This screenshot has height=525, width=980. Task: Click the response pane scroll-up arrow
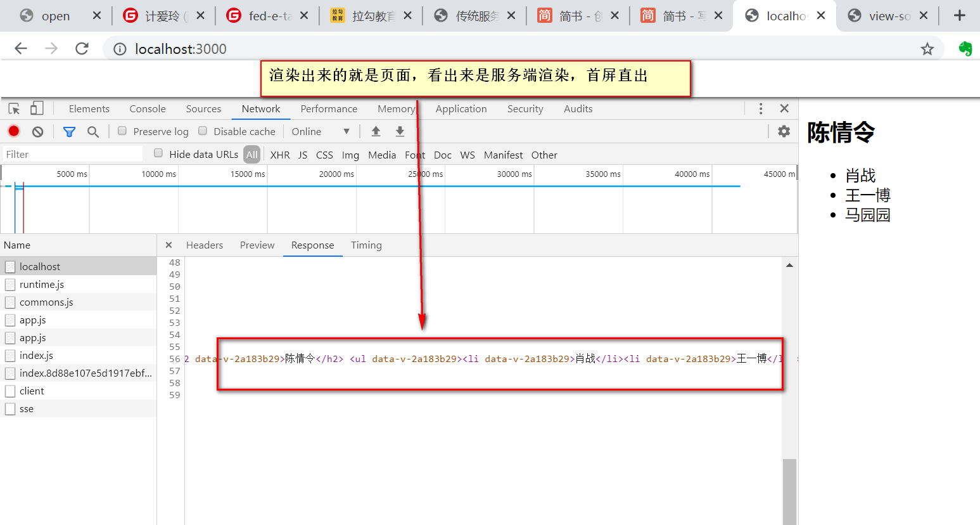coord(789,265)
